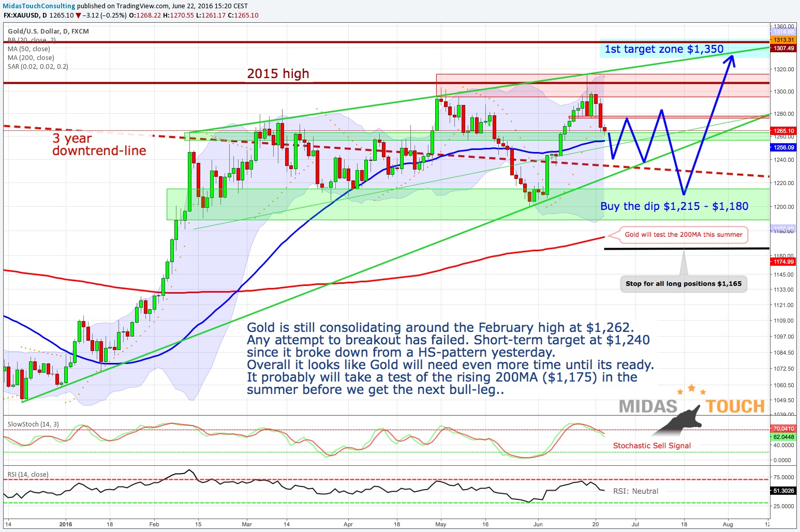
Task: Click the May label on the time axis
Action: (x=441, y=524)
